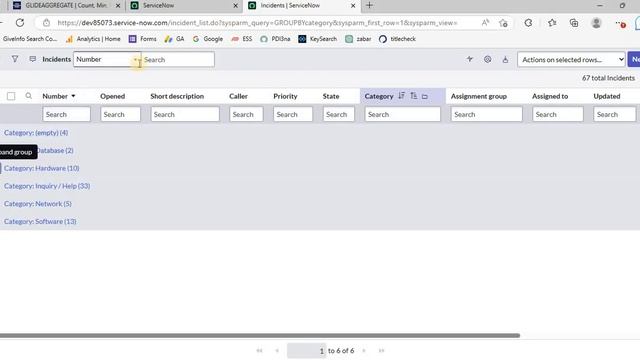Add page to favorites star icon
640x360 pixels.
click(503, 23)
